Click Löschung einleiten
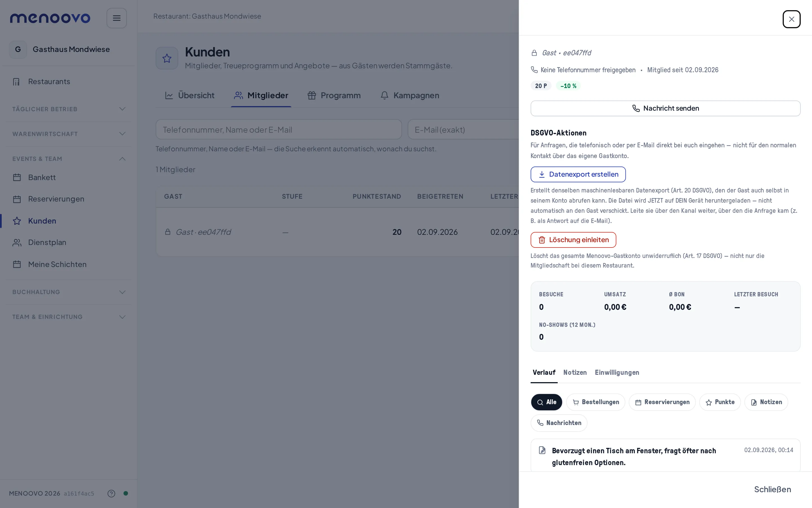 (573, 240)
